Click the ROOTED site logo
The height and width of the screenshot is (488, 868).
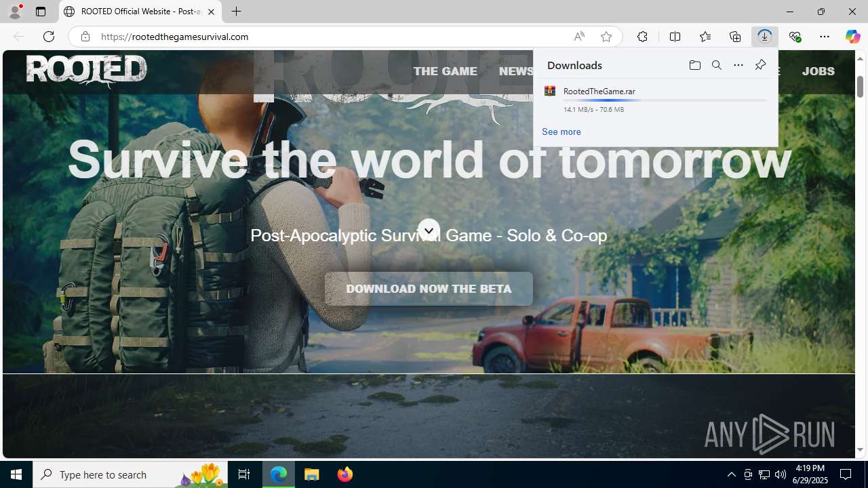pos(86,70)
